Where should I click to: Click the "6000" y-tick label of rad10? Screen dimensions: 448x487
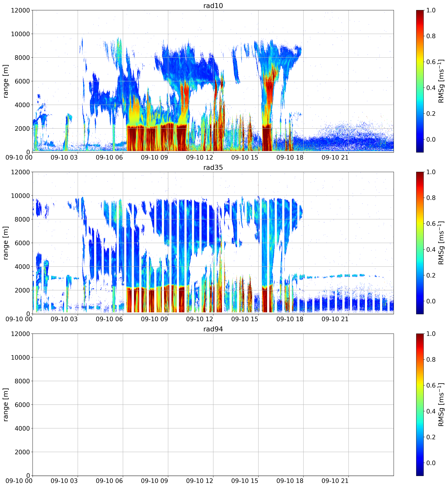(22, 81)
